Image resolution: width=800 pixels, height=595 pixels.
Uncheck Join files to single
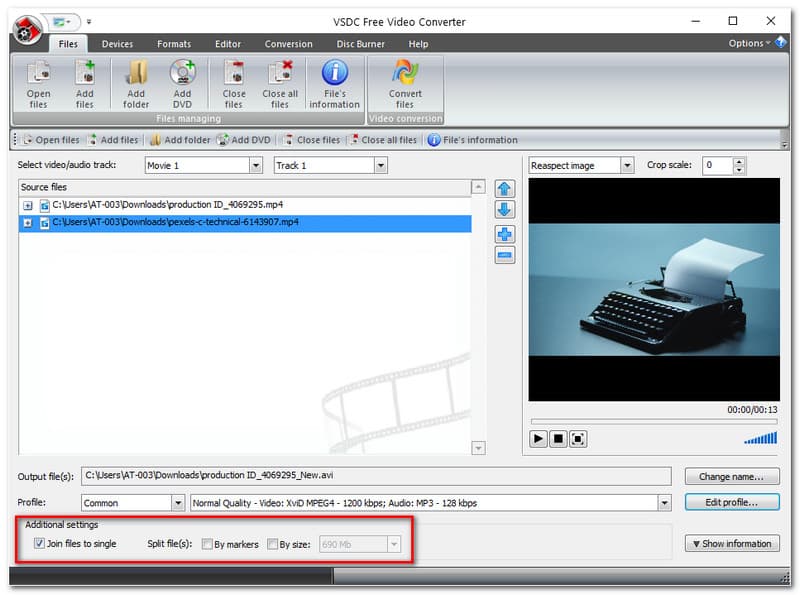click(39, 543)
